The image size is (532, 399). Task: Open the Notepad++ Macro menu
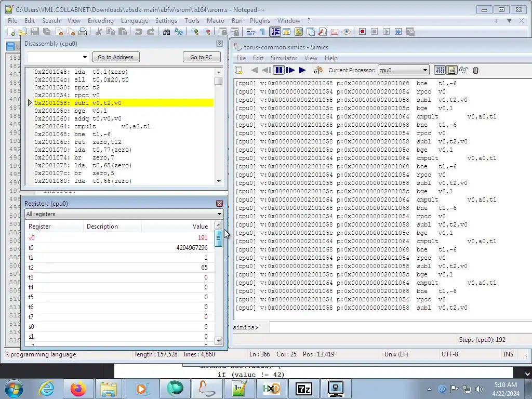(216, 21)
